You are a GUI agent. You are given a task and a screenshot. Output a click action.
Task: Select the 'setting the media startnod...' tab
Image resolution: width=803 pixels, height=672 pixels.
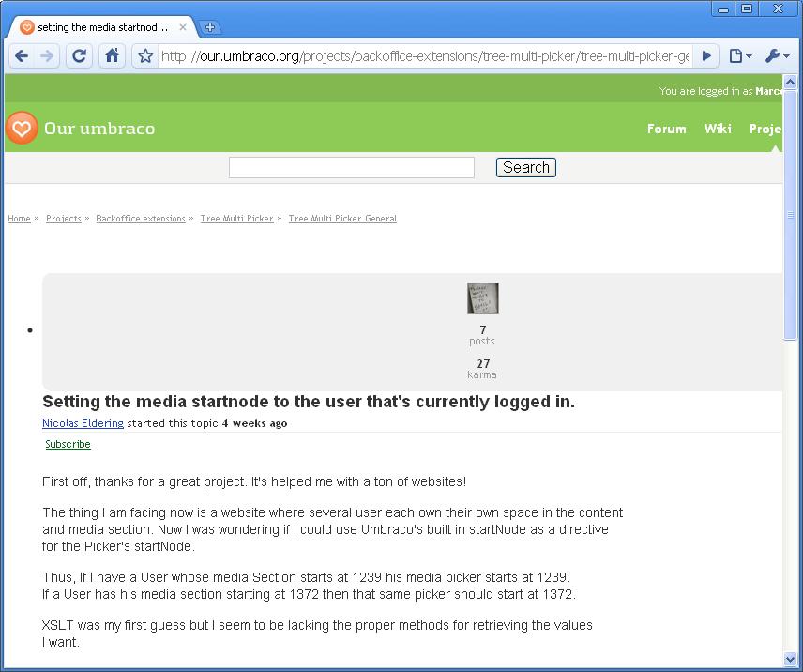pos(102,27)
